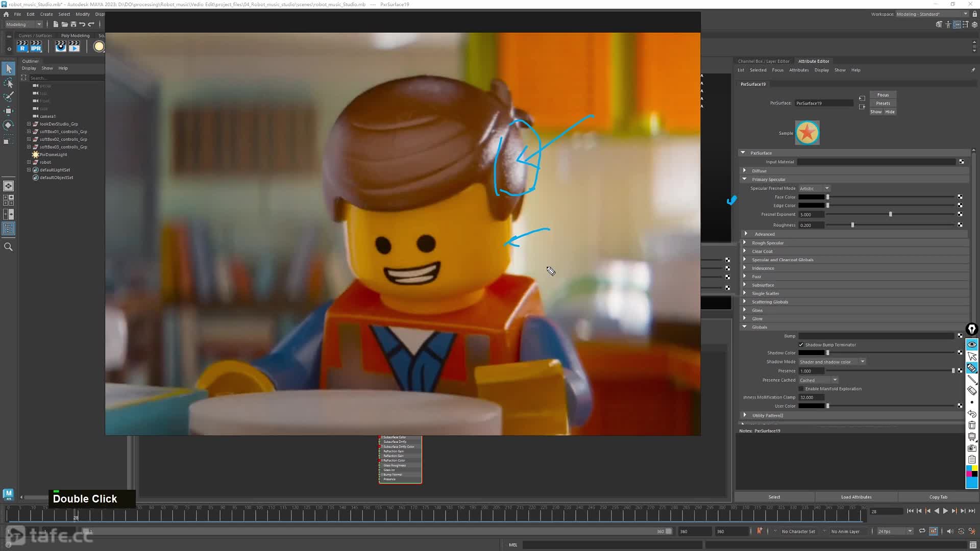Click Copy Tab button
This screenshot has width=980, height=551.
[x=938, y=497]
